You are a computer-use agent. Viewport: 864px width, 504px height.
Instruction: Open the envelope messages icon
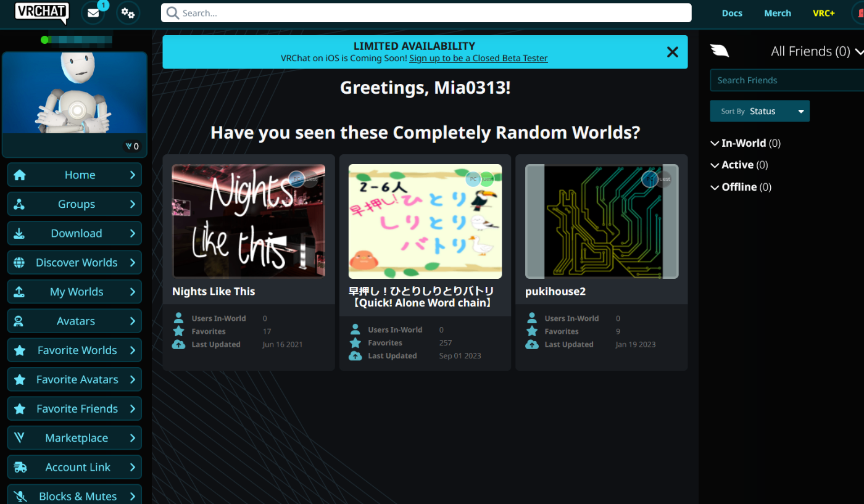click(x=93, y=13)
